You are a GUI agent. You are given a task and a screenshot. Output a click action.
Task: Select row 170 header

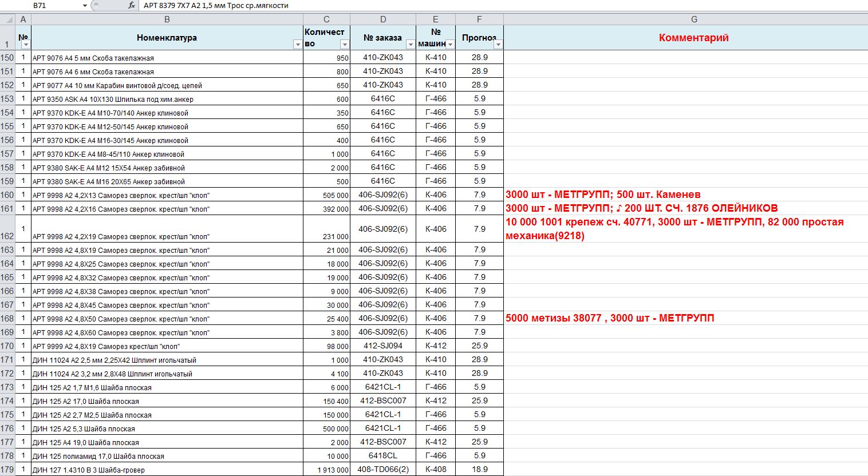click(7, 346)
